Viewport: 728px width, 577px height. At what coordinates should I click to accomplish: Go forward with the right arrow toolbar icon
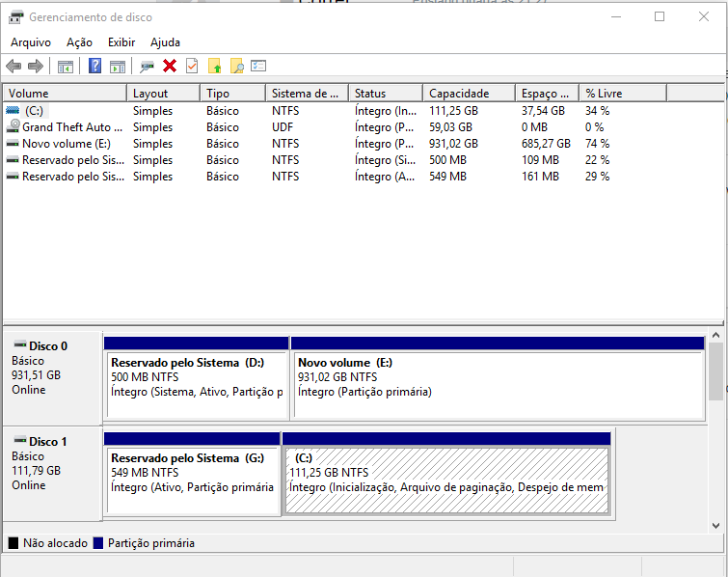[36, 67]
